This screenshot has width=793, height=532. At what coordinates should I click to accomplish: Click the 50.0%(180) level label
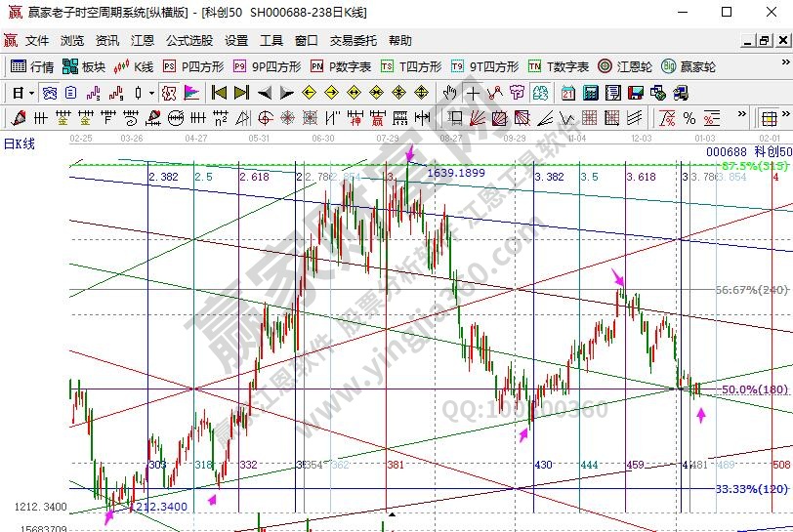753,389
